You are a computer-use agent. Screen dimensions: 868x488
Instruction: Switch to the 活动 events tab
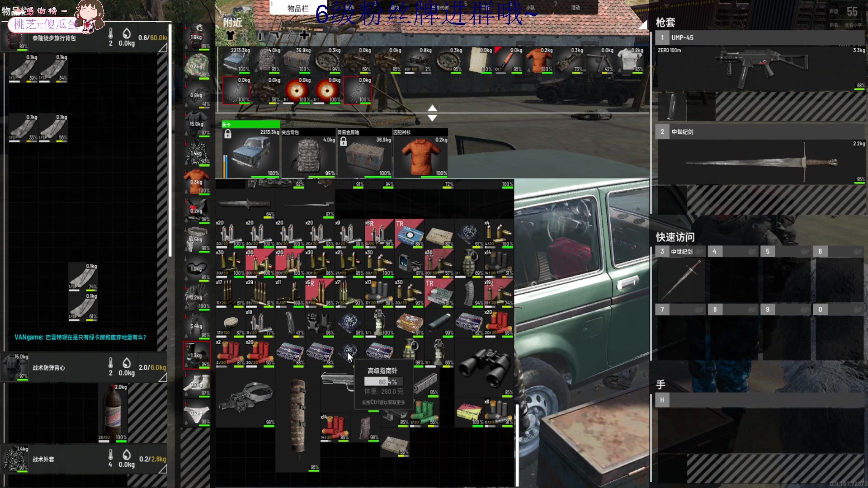coord(575,7)
